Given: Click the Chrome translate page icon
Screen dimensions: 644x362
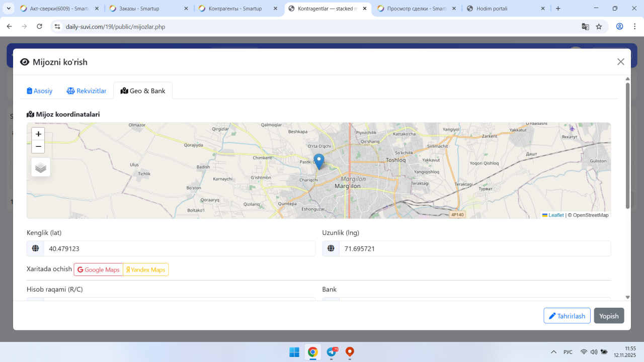Looking at the screenshot, I should click(585, 27).
